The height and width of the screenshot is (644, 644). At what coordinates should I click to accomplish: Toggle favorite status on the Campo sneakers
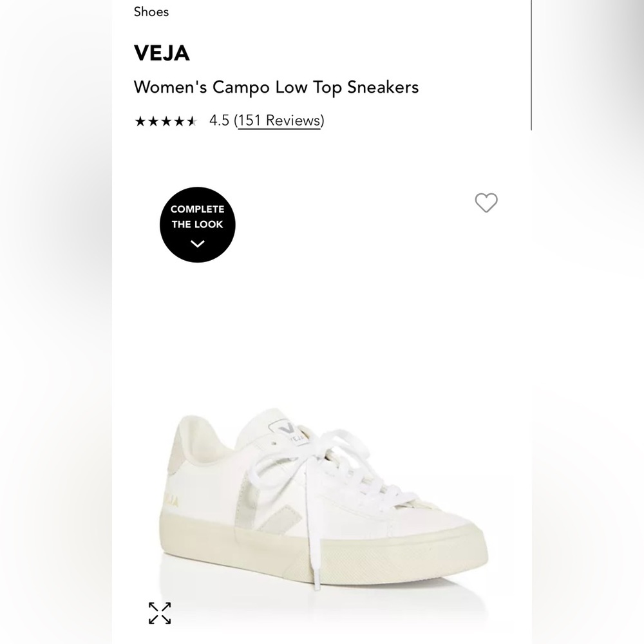pyautogui.click(x=486, y=202)
